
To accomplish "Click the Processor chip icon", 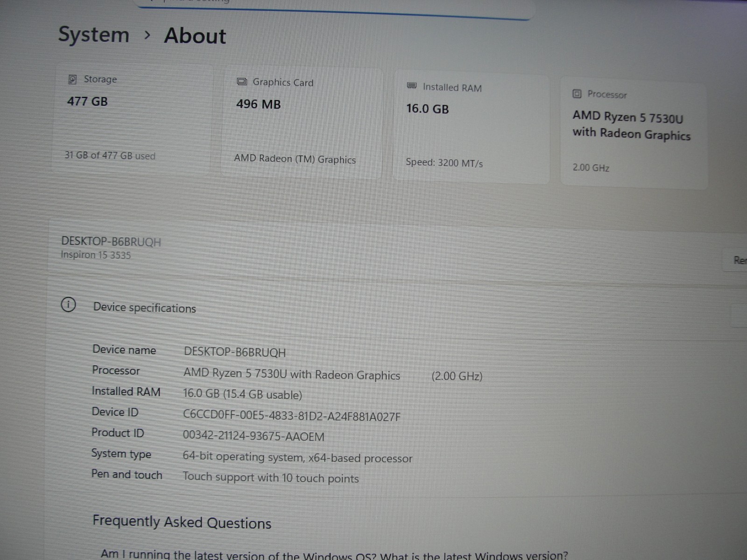I will coord(577,94).
